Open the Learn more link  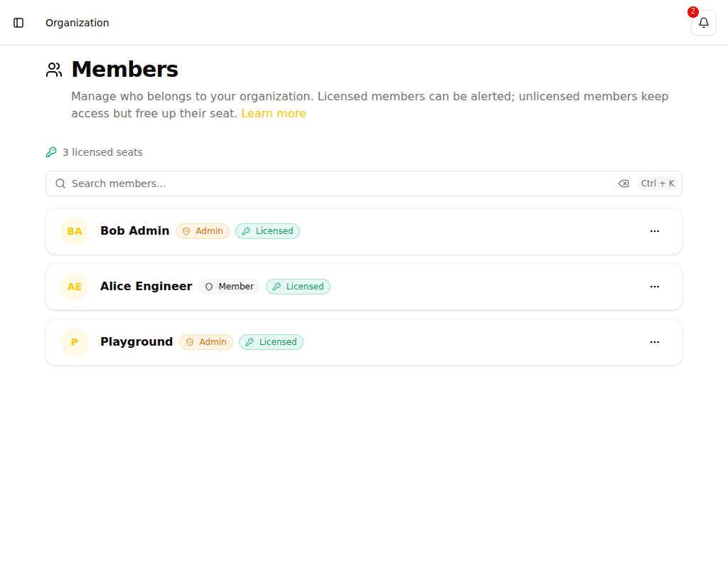(x=274, y=113)
